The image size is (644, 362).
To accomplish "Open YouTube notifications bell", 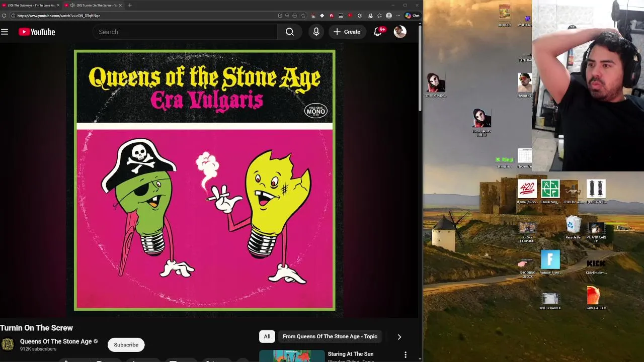I will coord(378,32).
